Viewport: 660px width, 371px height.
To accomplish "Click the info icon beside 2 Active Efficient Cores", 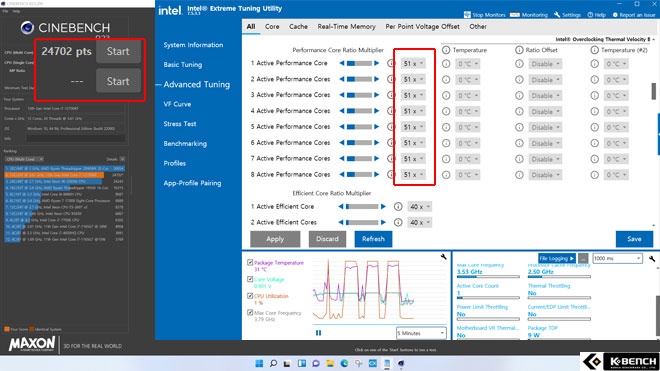I will click(x=398, y=222).
